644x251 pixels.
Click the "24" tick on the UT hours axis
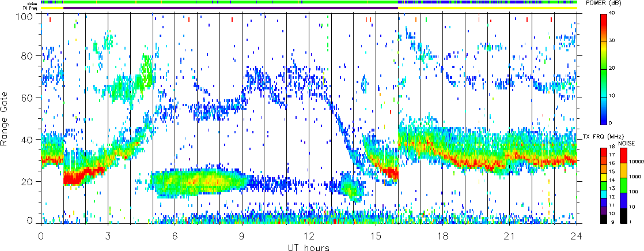(x=577, y=236)
